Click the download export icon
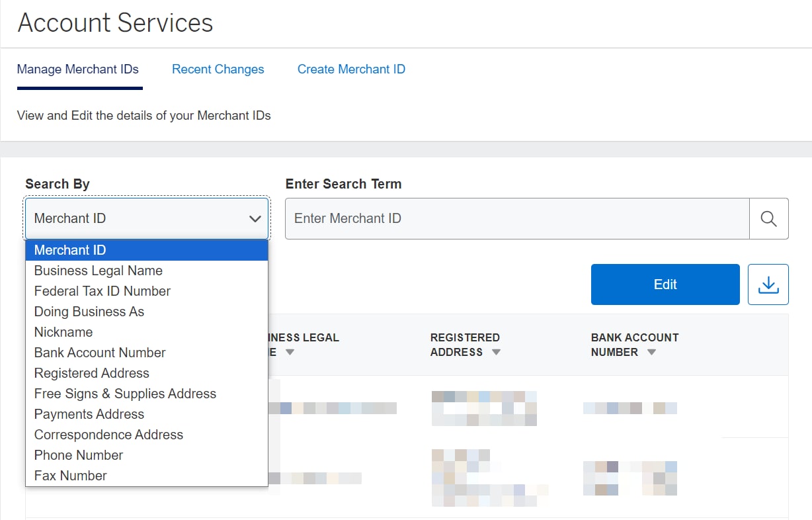Viewport: 812px width, 520px height. 768,284
